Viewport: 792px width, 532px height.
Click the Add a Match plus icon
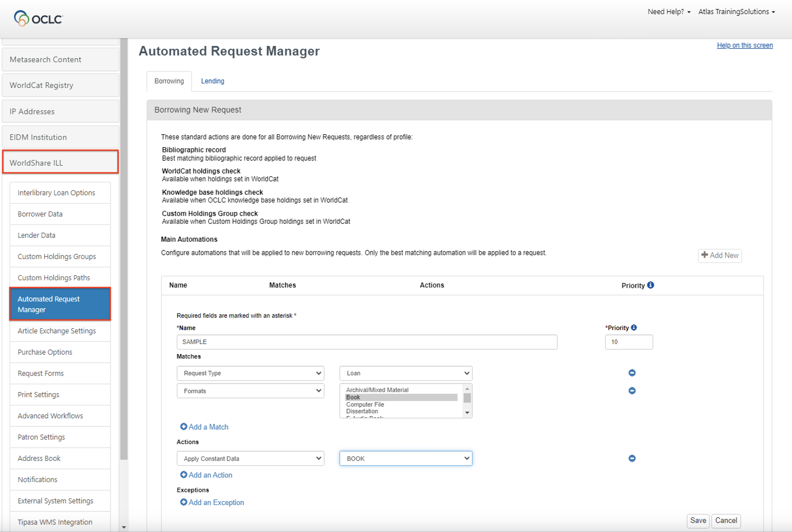(x=183, y=427)
